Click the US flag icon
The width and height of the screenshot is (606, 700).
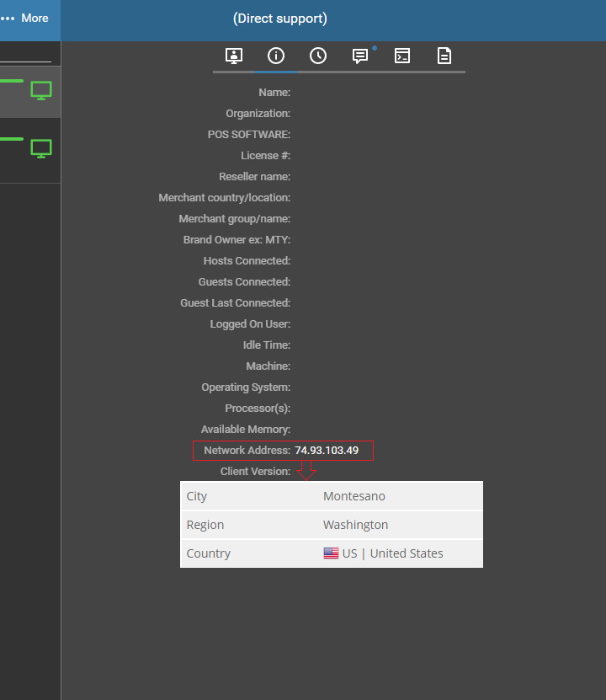pos(331,553)
